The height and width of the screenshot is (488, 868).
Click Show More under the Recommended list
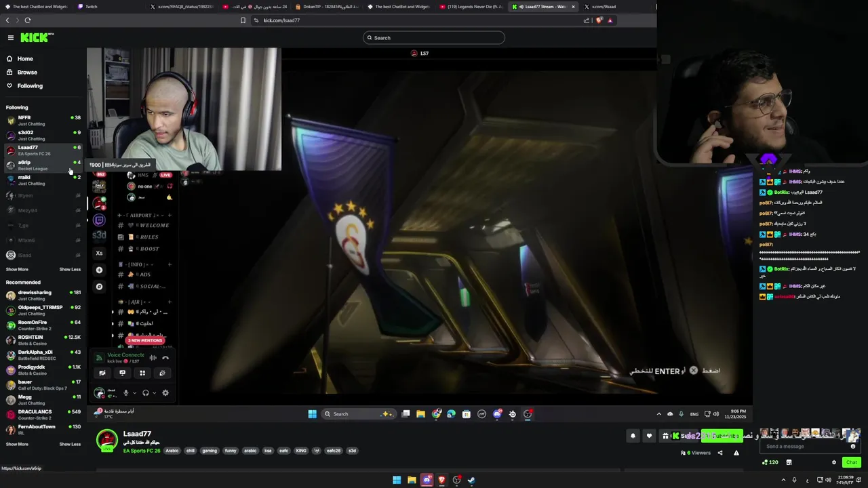pos(17,445)
